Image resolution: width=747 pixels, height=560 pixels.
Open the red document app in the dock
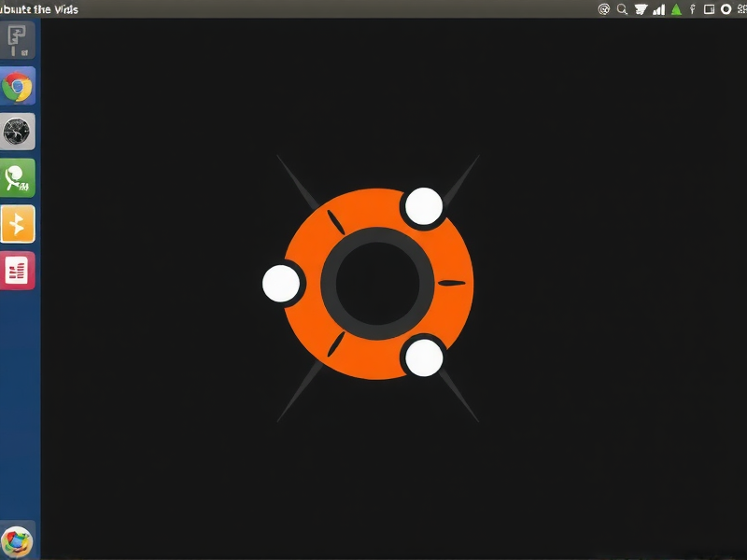[x=19, y=271]
